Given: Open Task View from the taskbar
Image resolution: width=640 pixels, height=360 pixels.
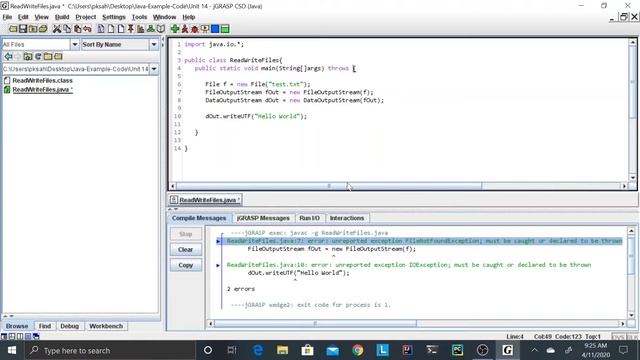Looking at the screenshot, I should tap(232, 350).
